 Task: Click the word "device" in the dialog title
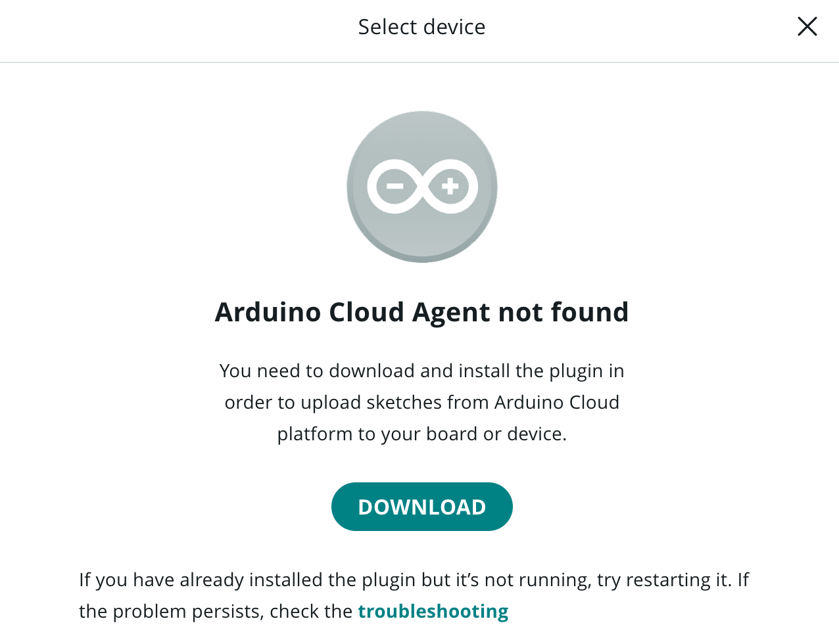455,27
